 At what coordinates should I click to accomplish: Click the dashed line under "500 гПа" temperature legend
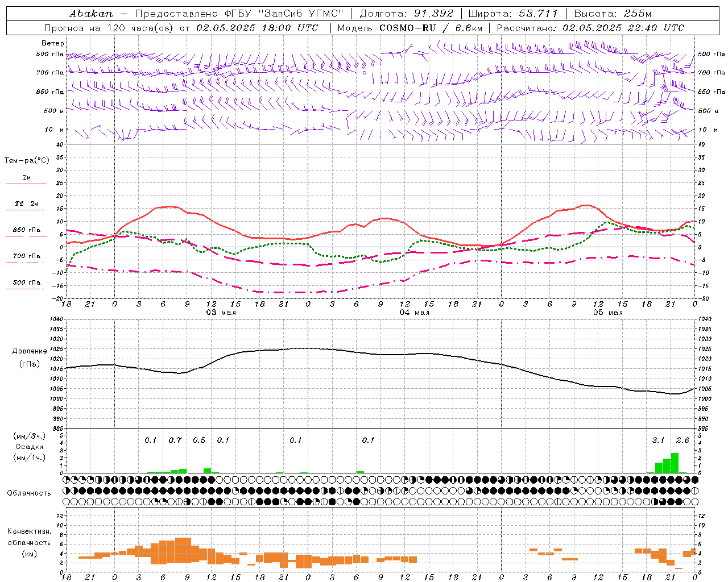click(26, 289)
